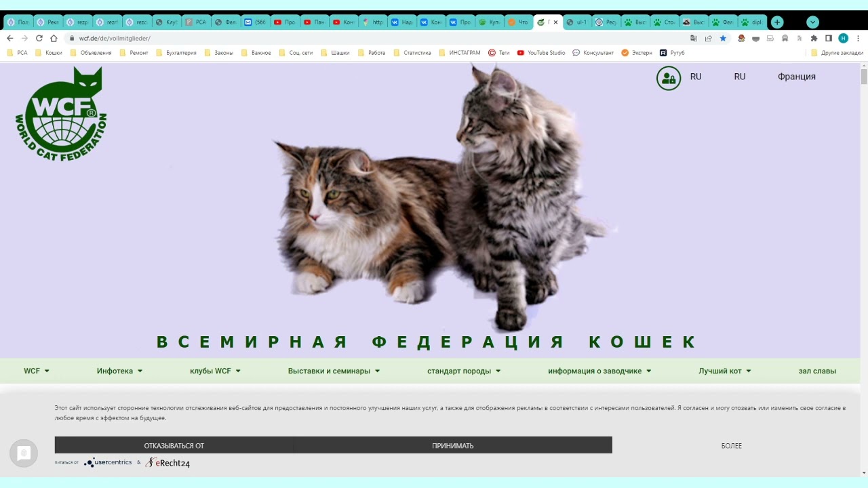Open the Работа bookmark folder
This screenshot has width=868, height=488.
click(x=372, y=53)
